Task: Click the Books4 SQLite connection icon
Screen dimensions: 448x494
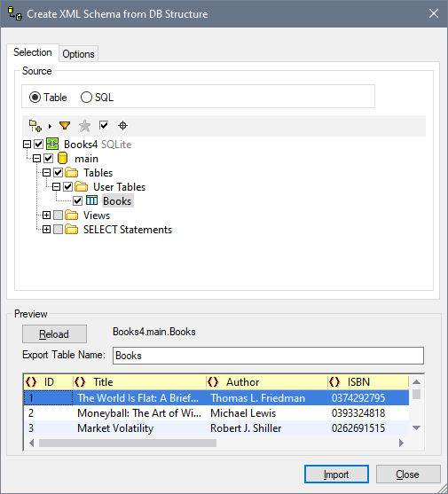Action: pos(52,144)
